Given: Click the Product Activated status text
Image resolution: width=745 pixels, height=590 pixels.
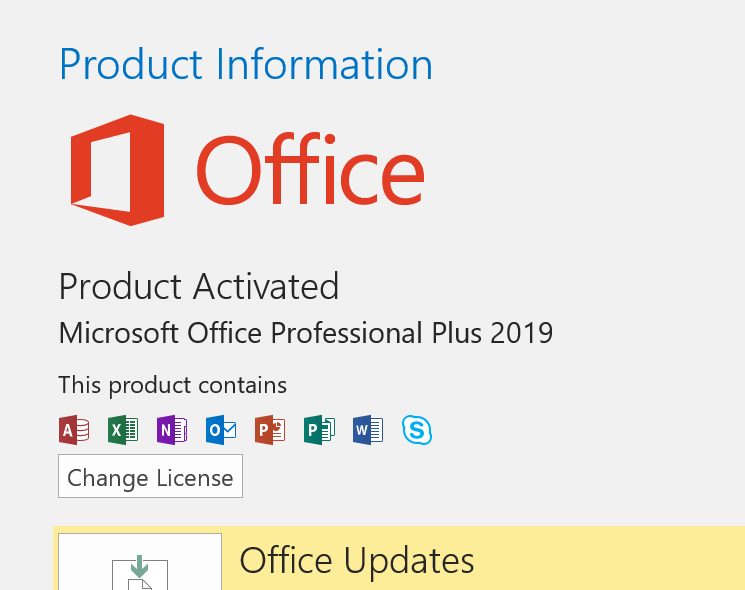Looking at the screenshot, I should coord(199,287).
